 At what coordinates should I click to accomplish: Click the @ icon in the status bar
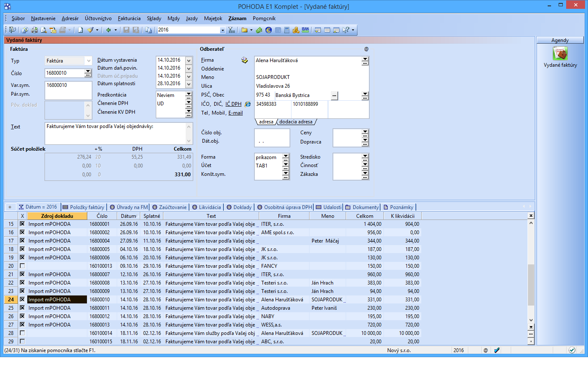tap(486, 350)
